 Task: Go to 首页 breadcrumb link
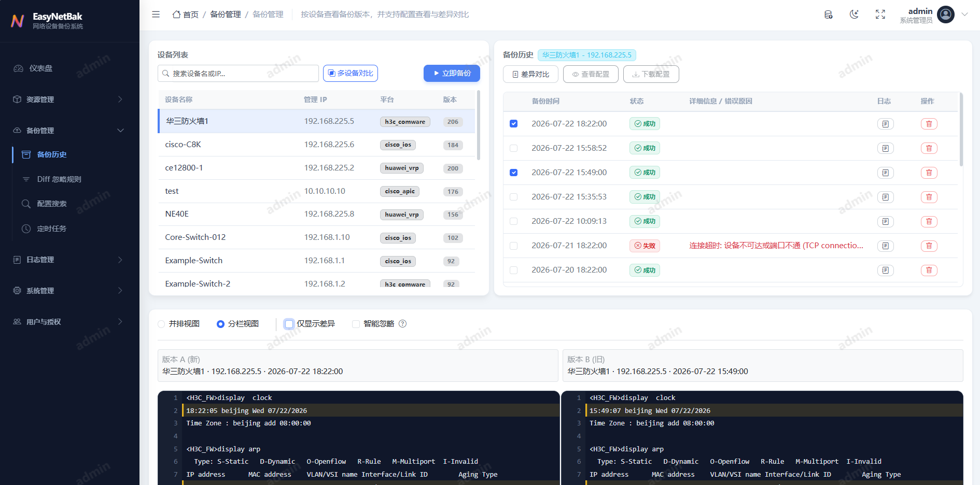[x=191, y=15]
